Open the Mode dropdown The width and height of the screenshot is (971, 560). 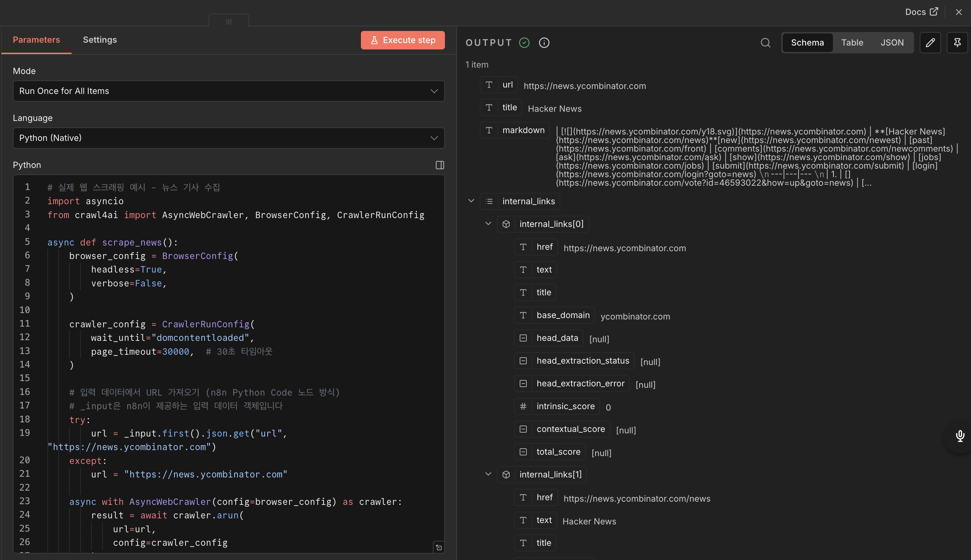click(229, 91)
